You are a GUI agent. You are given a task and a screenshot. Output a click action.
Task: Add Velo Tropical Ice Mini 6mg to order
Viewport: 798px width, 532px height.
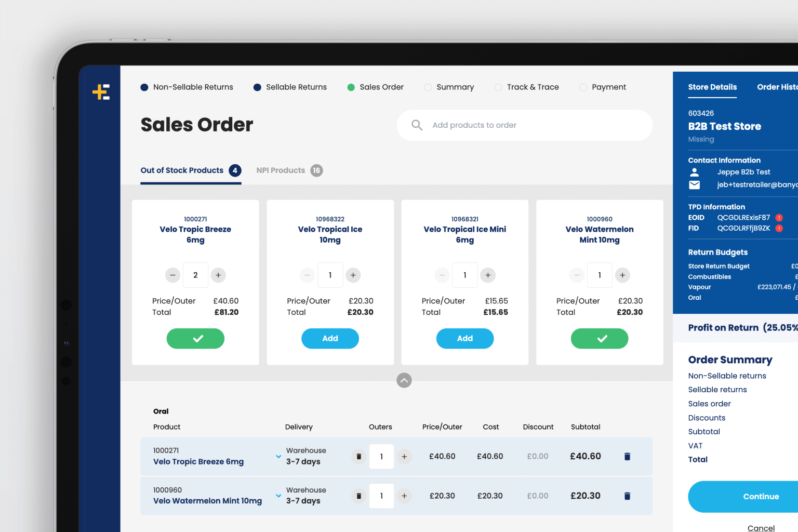click(465, 338)
